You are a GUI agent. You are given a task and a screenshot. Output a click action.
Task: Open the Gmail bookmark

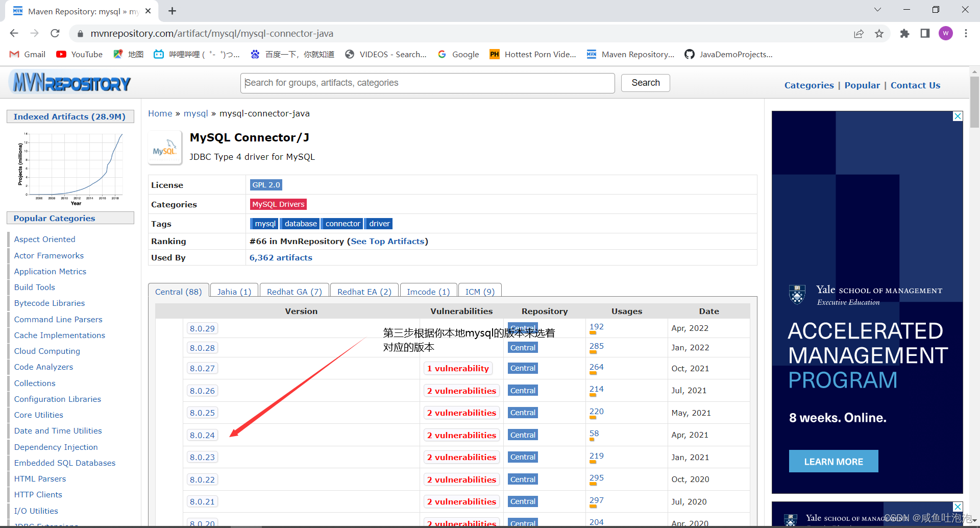coord(28,54)
